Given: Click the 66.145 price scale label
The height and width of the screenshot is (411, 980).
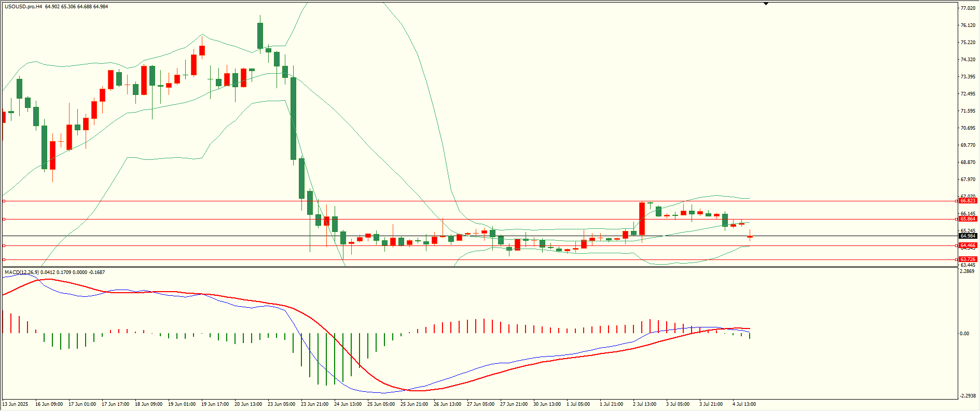Looking at the screenshot, I should [968, 214].
